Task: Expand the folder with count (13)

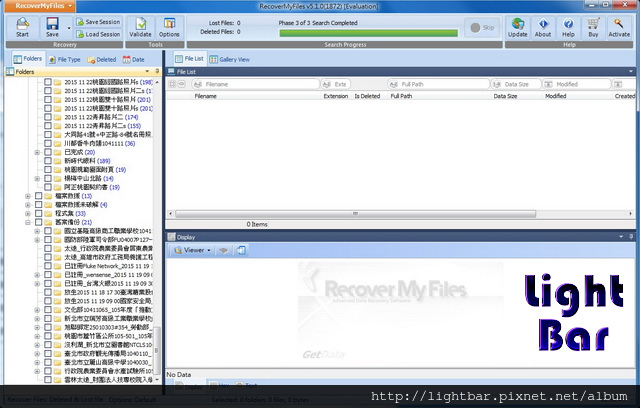Action: point(28,196)
